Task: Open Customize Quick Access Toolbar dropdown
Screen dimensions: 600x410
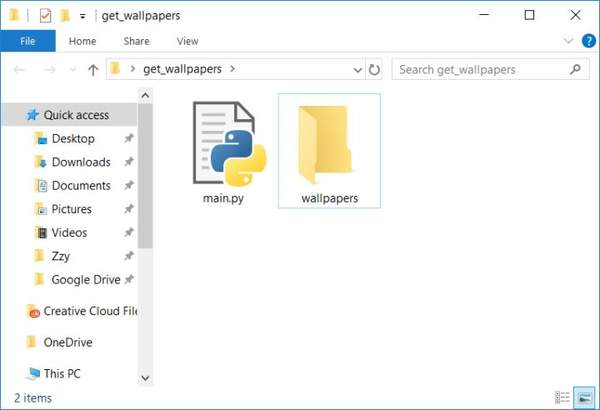Action: point(83,16)
